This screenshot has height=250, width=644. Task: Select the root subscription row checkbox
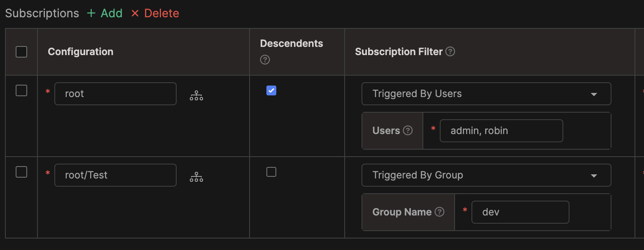coord(21,90)
